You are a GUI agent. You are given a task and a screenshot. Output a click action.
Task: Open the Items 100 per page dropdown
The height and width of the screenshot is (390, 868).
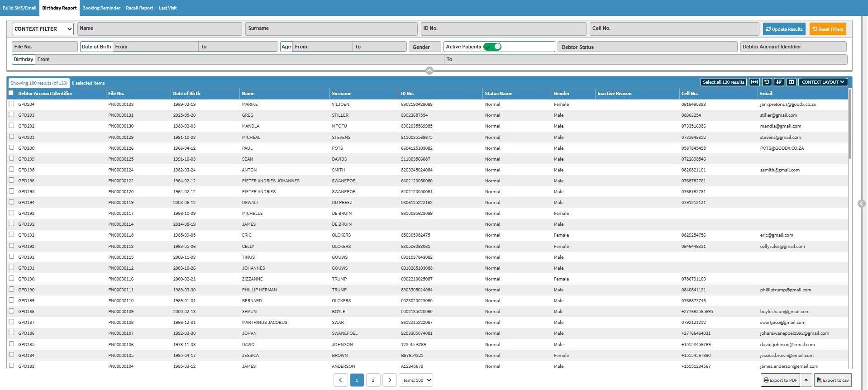point(416,380)
